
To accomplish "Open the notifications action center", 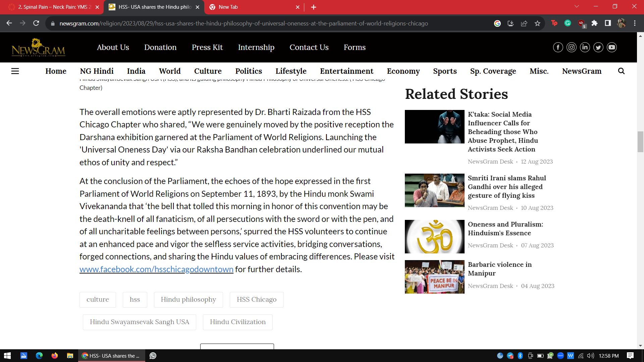I will point(630,356).
